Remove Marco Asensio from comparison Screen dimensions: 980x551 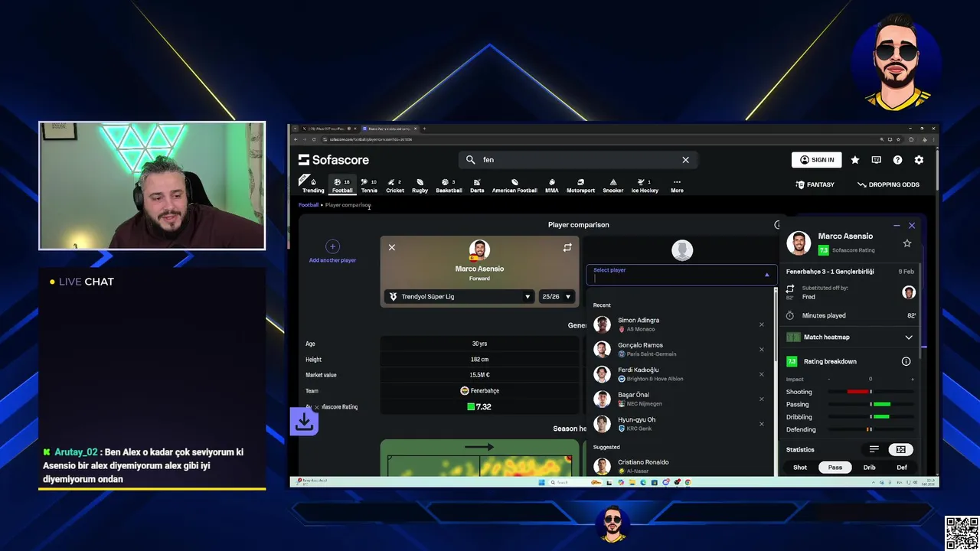point(392,247)
